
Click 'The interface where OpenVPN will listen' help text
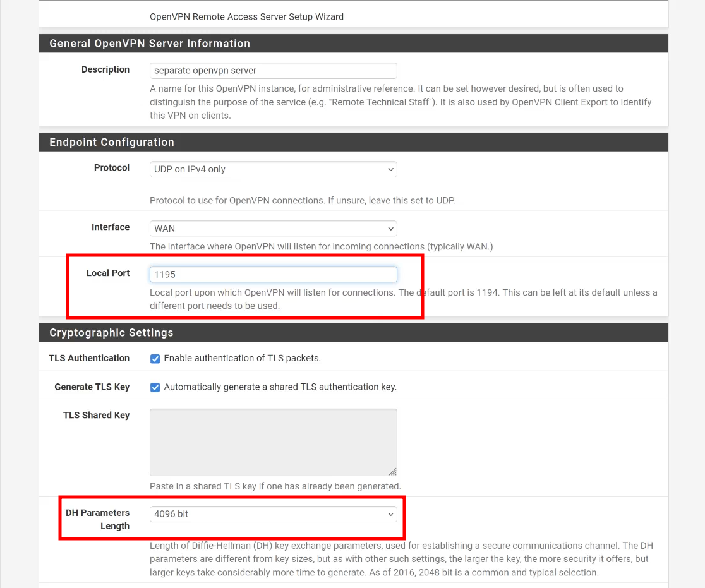tap(321, 246)
